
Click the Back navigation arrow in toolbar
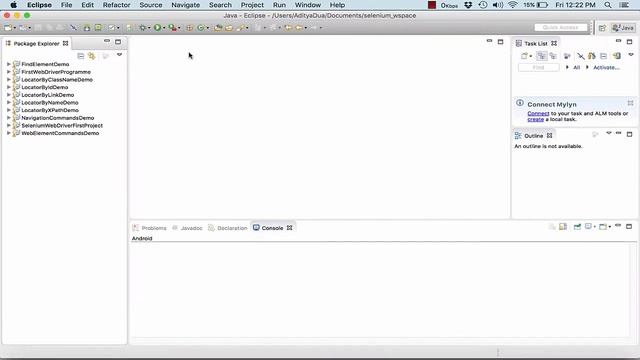point(299,28)
